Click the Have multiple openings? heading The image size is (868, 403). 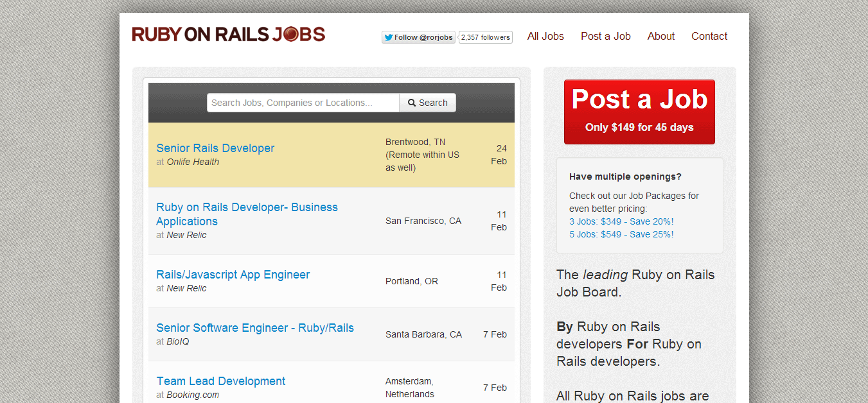click(x=625, y=176)
